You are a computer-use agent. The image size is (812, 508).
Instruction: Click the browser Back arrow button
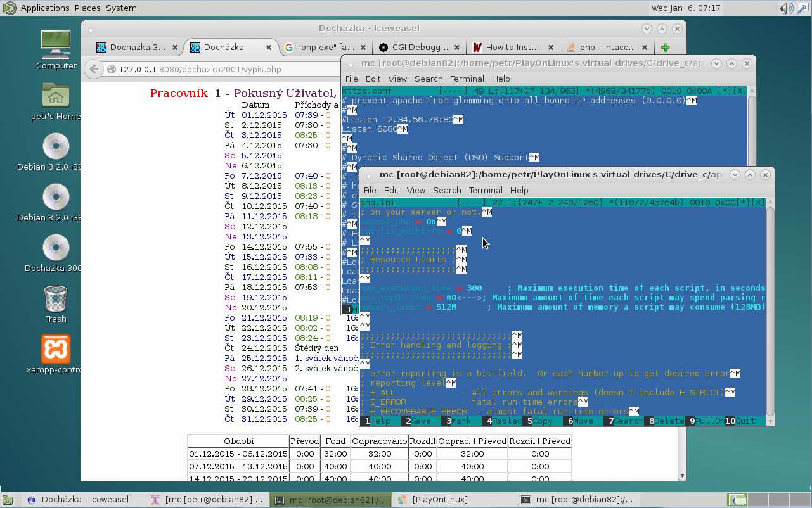(93, 69)
